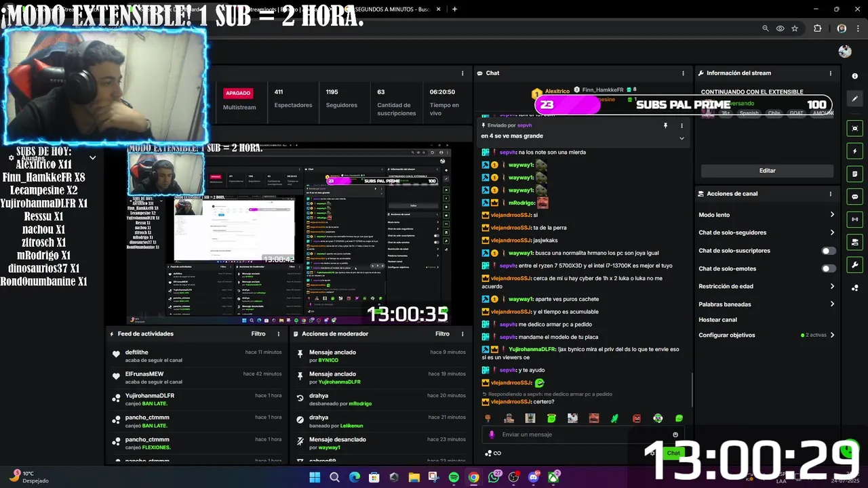The image size is (868, 488).
Task: Click the info icon in the right sidebar
Action: click(854, 76)
